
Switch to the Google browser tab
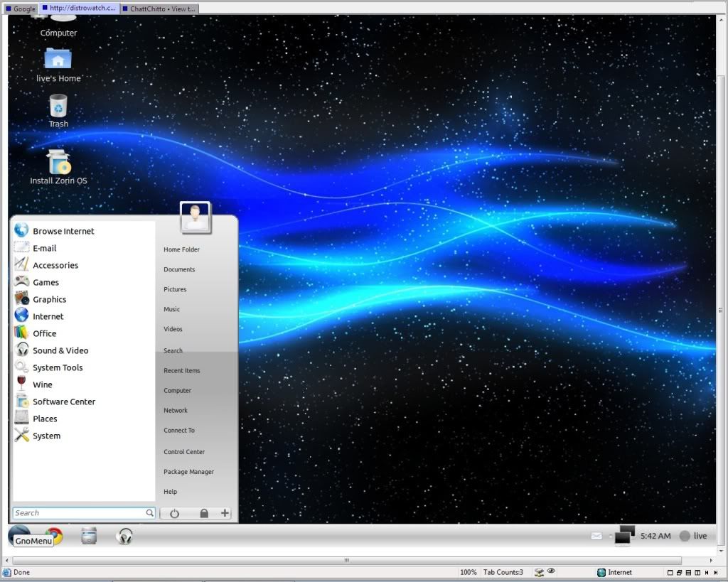[21, 9]
